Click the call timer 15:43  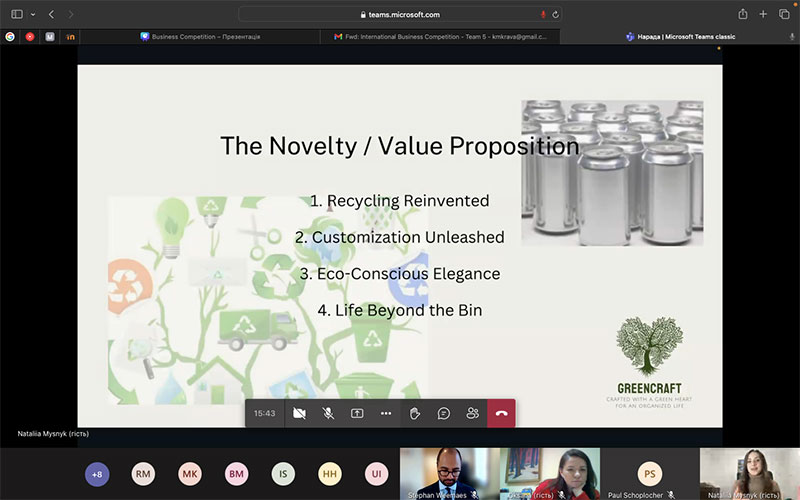[264, 413]
